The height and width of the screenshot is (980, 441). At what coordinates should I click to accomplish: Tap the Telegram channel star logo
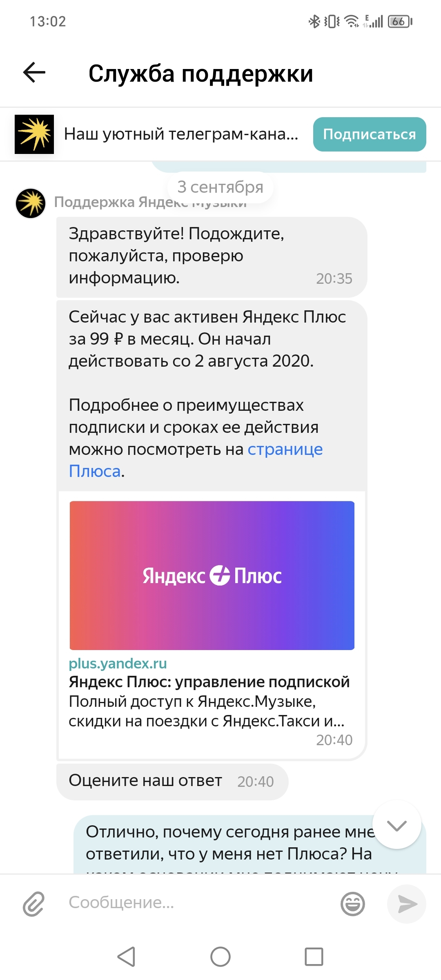pos(34,134)
